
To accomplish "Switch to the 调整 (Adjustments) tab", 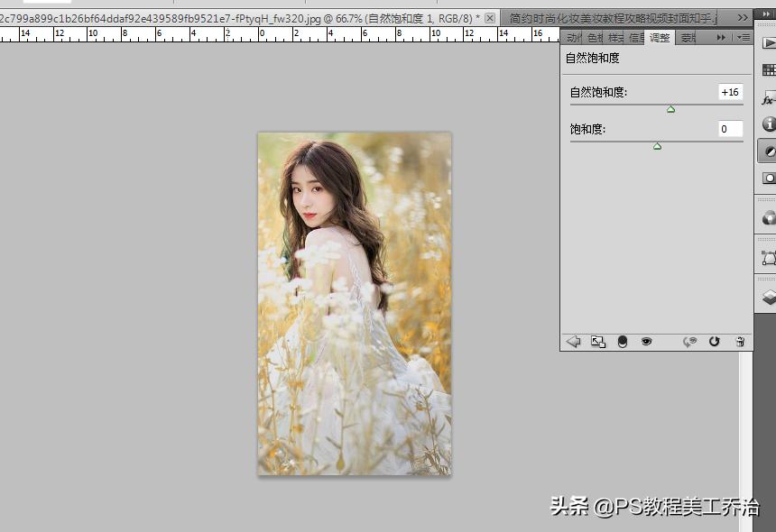I will [x=661, y=38].
